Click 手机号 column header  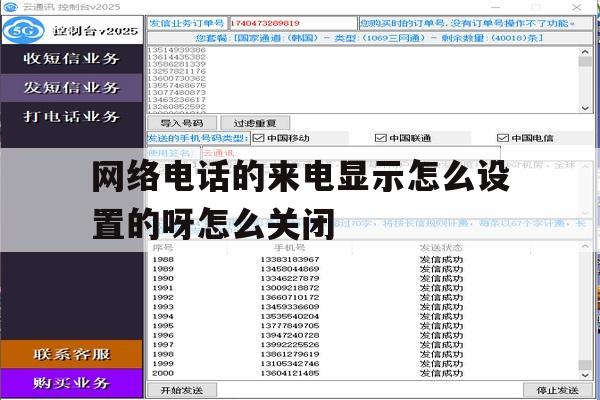pos(290,248)
